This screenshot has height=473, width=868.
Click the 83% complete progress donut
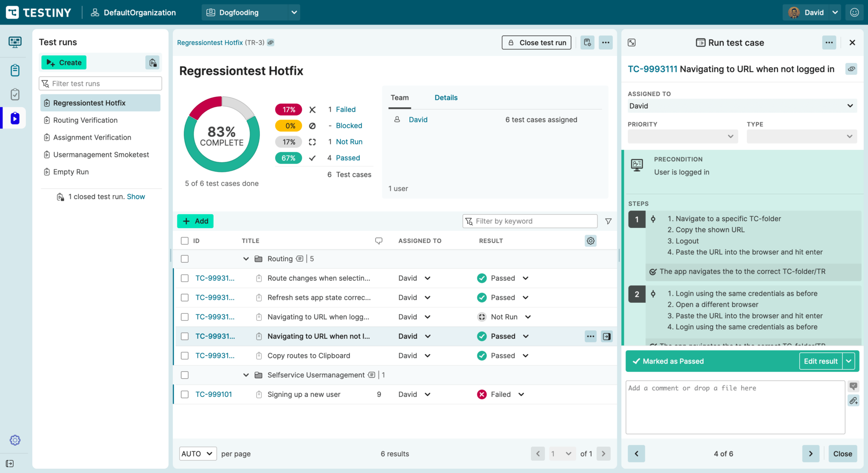click(222, 135)
